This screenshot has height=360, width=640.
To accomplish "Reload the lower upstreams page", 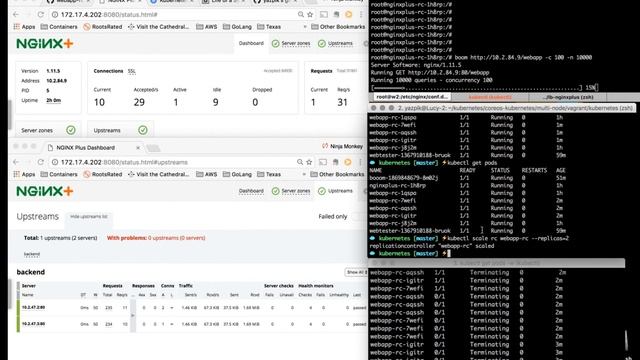I will [x=40, y=162].
